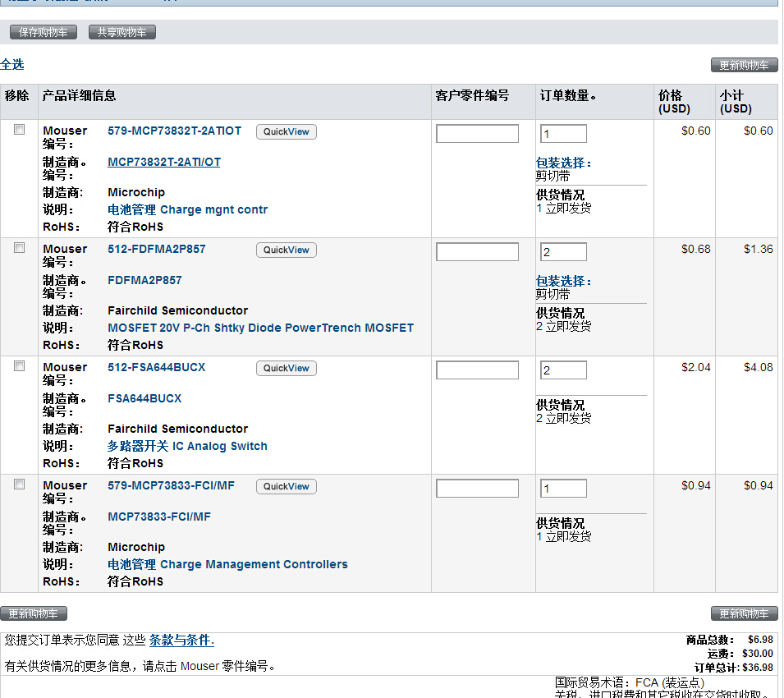Focus customer part number field for 579-MCP73832T-2ATIOT
784x698 pixels.
click(478, 134)
